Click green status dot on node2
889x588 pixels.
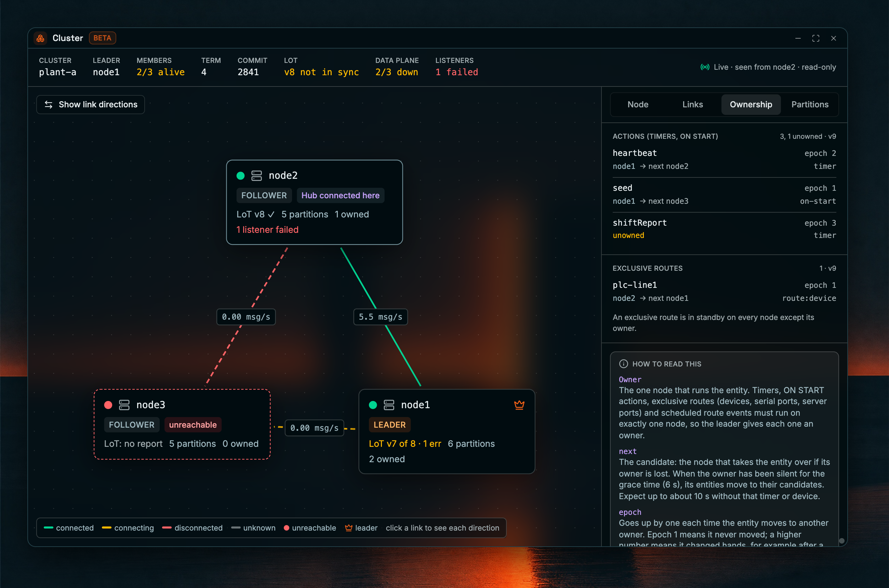coord(241,175)
